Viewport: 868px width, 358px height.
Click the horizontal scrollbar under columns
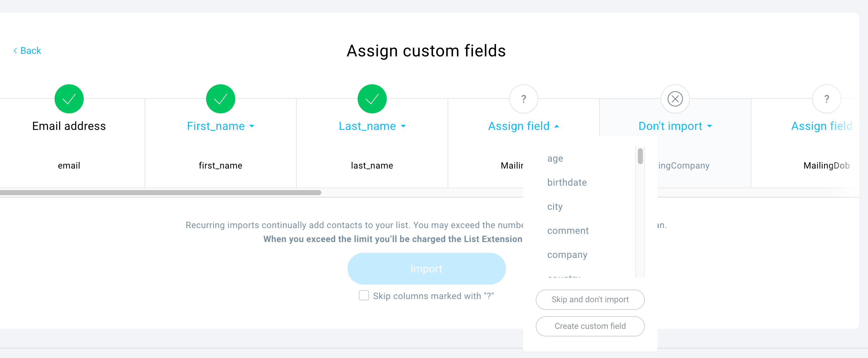(160, 193)
